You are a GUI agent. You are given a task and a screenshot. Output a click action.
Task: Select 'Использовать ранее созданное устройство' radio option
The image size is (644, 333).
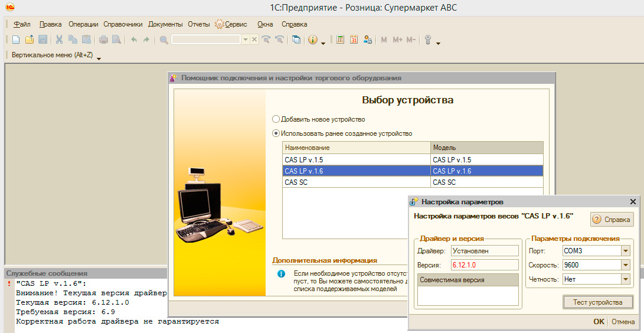(x=276, y=133)
